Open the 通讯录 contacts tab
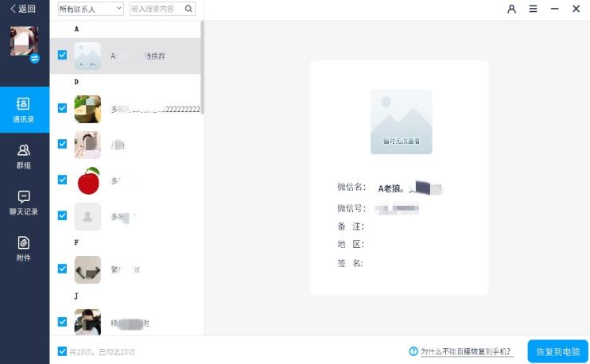 click(25, 110)
